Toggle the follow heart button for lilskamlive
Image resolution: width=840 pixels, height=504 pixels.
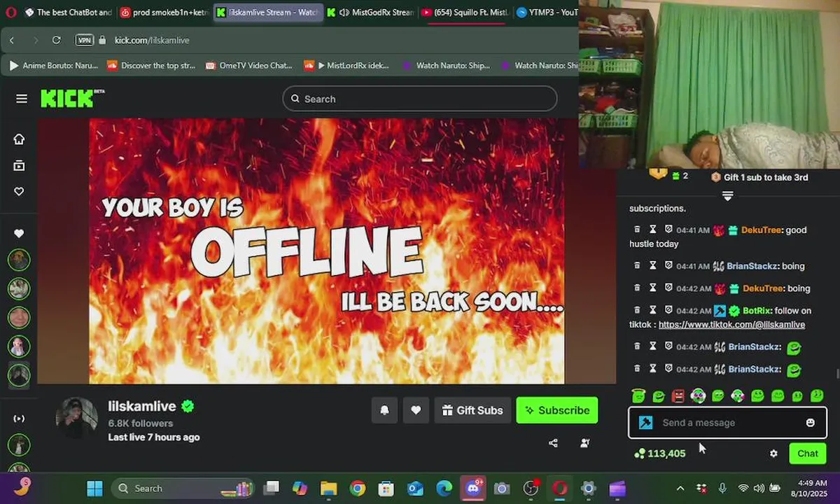(x=416, y=410)
